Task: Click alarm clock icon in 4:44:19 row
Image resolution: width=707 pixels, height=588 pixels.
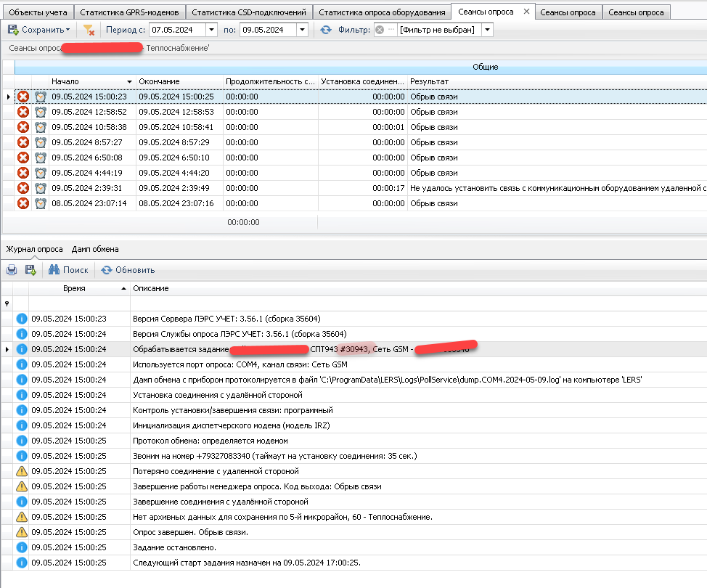Action: (x=41, y=173)
